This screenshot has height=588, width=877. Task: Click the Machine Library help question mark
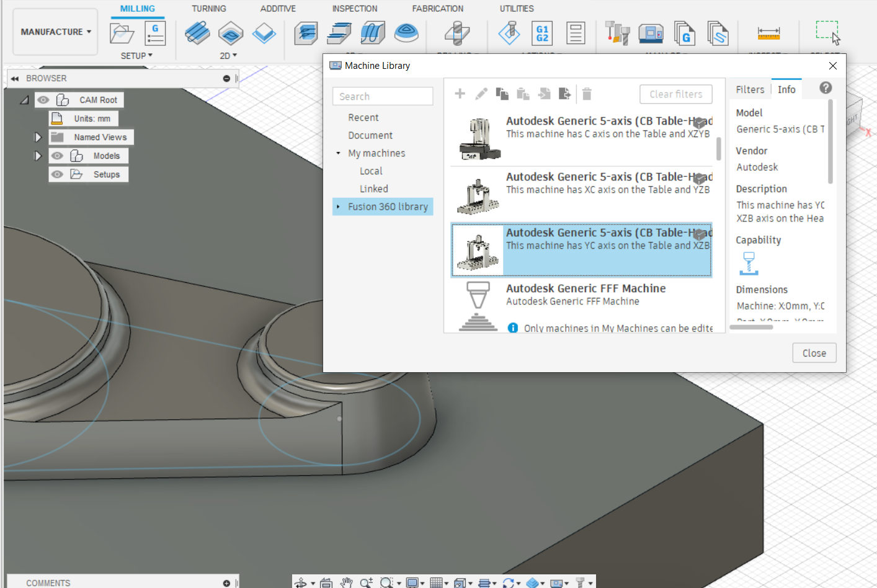[826, 88]
